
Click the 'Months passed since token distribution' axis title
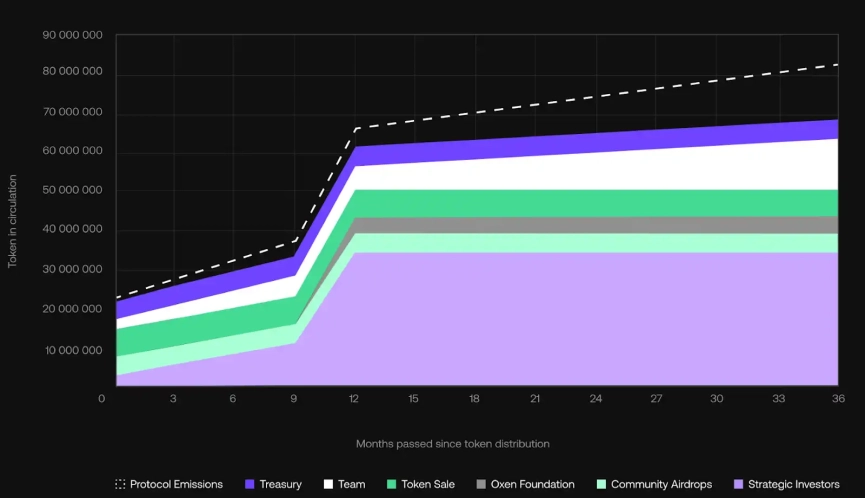tap(452, 443)
